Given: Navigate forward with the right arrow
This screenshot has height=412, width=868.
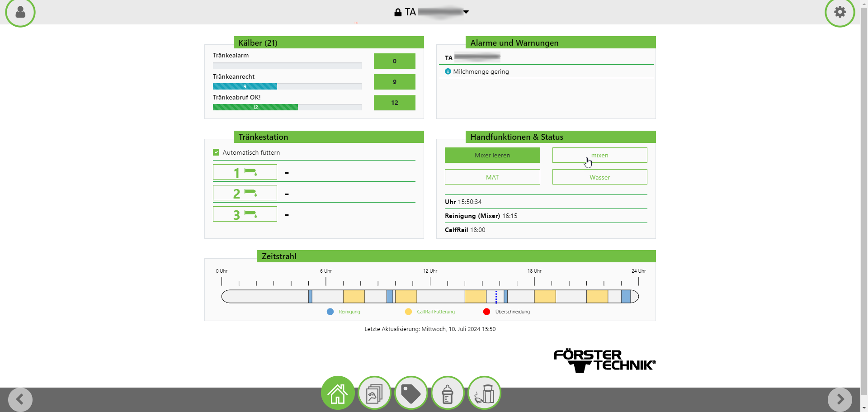Looking at the screenshot, I should pyautogui.click(x=840, y=399).
